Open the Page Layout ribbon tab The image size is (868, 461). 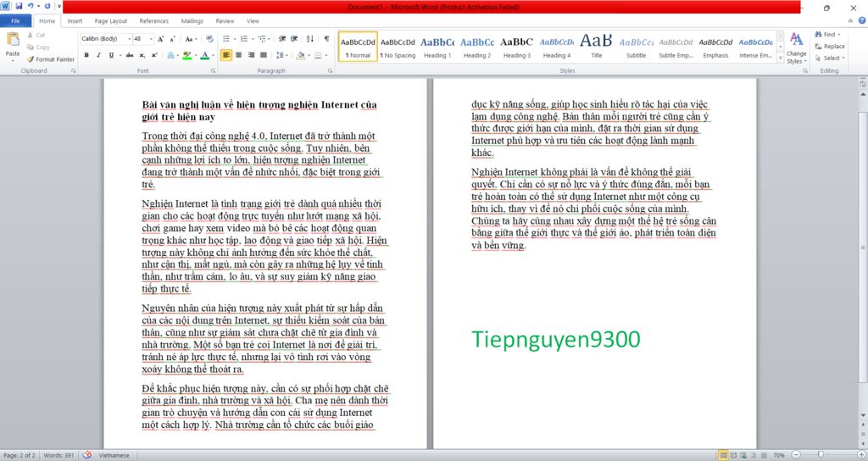[111, 20]
